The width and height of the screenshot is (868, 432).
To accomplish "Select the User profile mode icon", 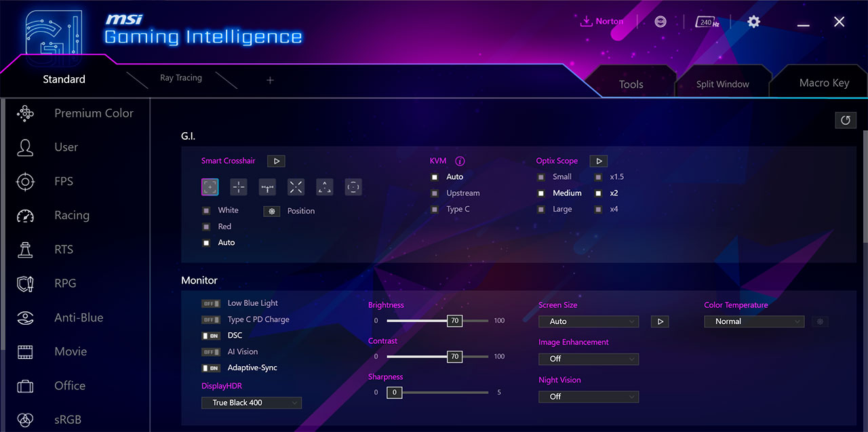I will click(25, 147).
